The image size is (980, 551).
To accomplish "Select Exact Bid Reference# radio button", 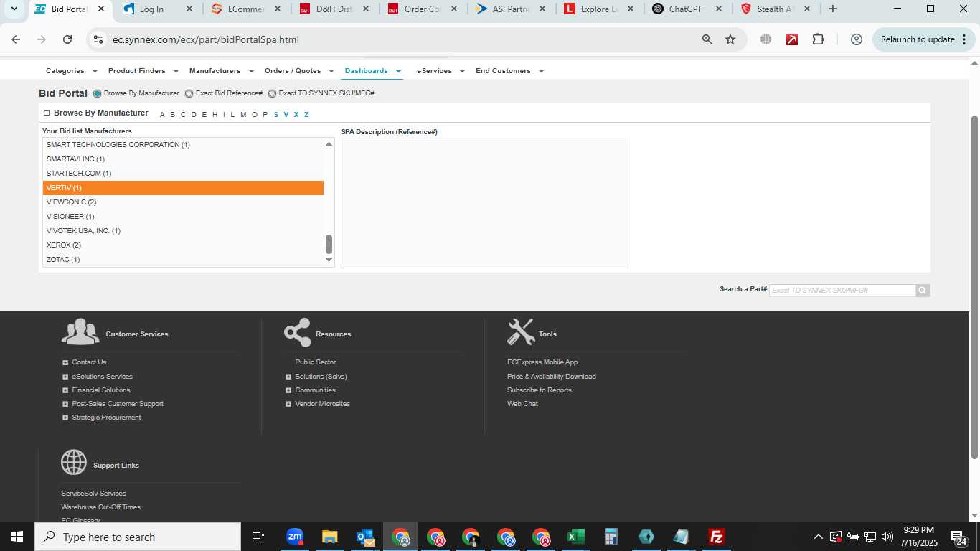I will (189, 93).
